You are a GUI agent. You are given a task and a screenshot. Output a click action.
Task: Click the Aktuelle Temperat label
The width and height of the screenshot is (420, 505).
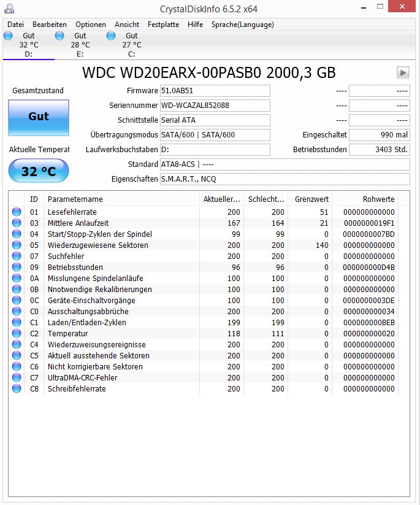pyautogui.click(x=39, y=150)
